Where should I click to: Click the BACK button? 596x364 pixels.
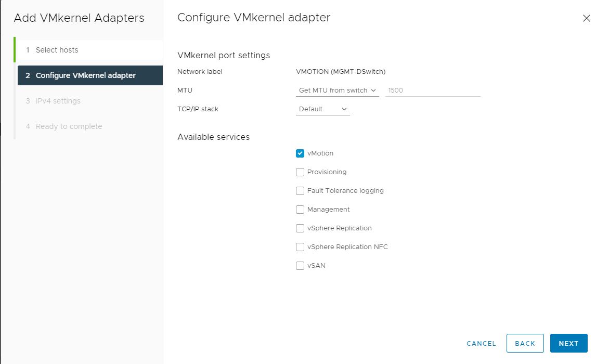tap(525, 343)
